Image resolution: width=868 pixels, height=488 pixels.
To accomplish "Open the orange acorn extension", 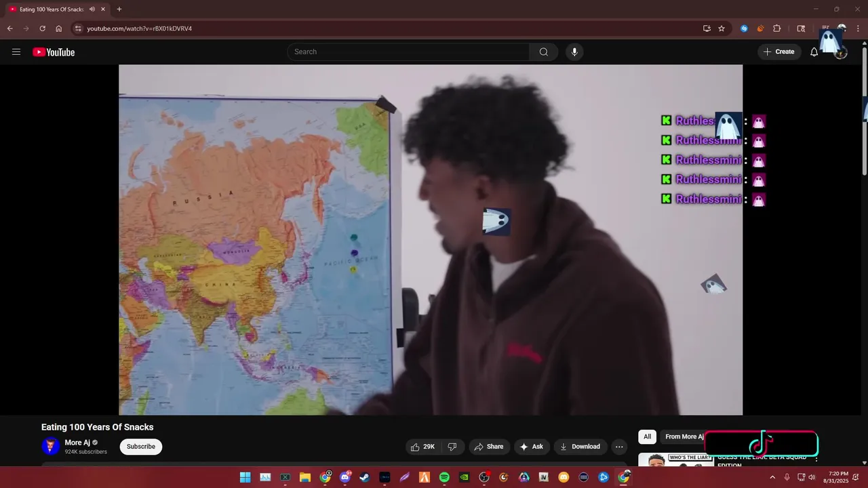I will coord(760,28).
